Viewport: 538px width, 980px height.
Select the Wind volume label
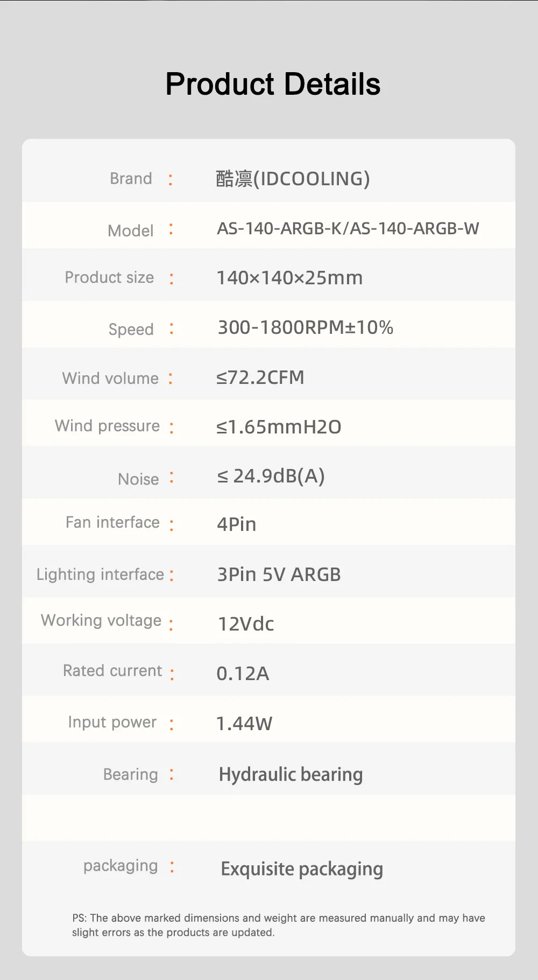coord(110,378)
